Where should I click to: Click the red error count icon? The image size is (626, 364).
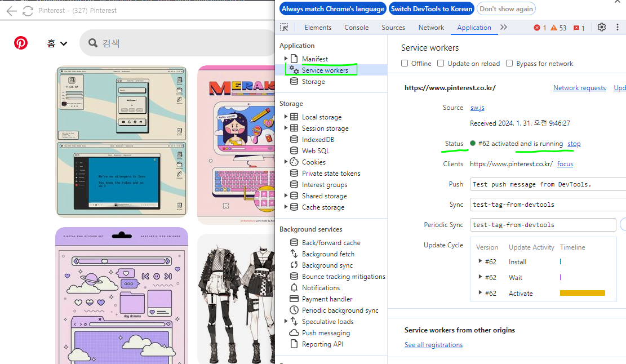537,28
